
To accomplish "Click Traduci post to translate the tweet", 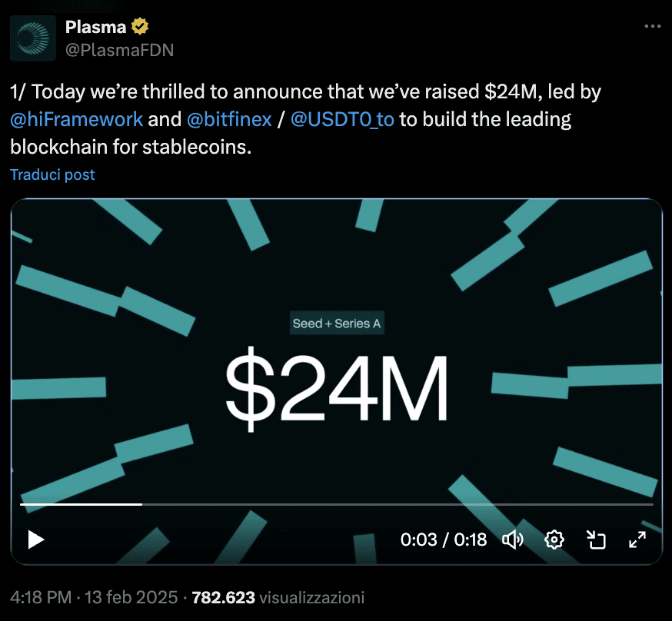I will (52, 174).
